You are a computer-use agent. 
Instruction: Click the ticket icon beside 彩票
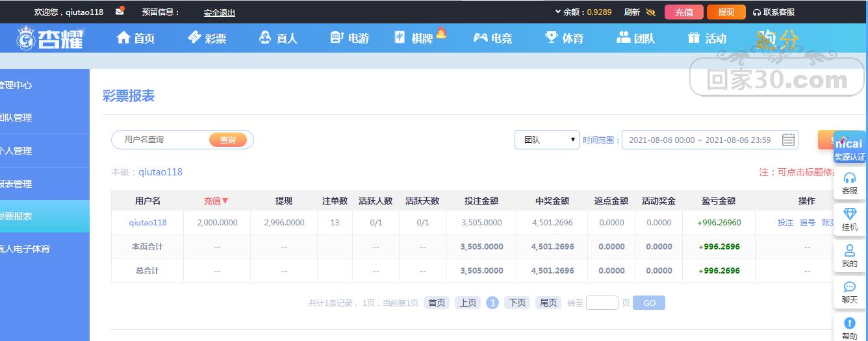point(194,38)
